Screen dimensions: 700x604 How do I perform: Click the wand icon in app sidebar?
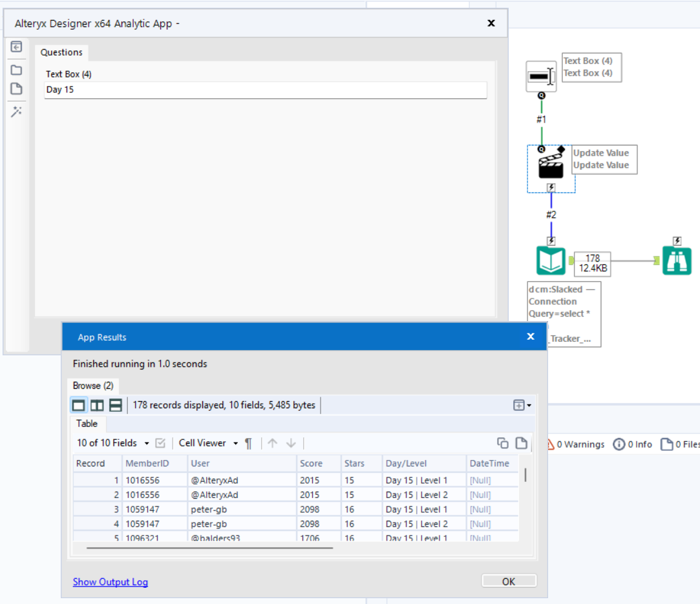[17, 112]
